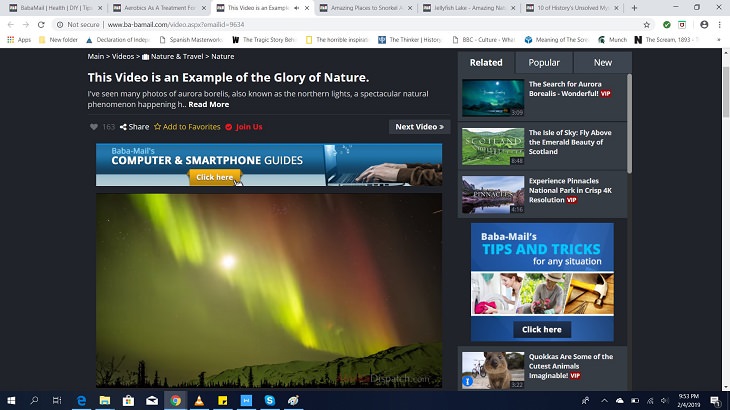Click the Next Video button
Image resolution: width=730 pixels, height=410 pixels.
tap(419, 127)
